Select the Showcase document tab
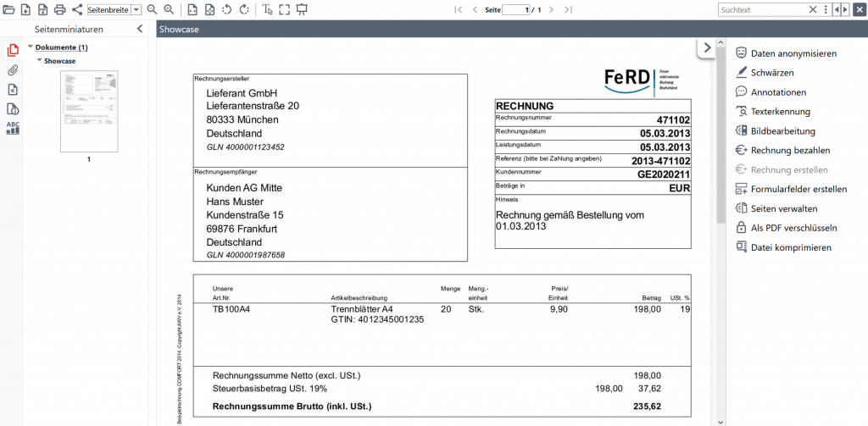 [x=180, y=30]
